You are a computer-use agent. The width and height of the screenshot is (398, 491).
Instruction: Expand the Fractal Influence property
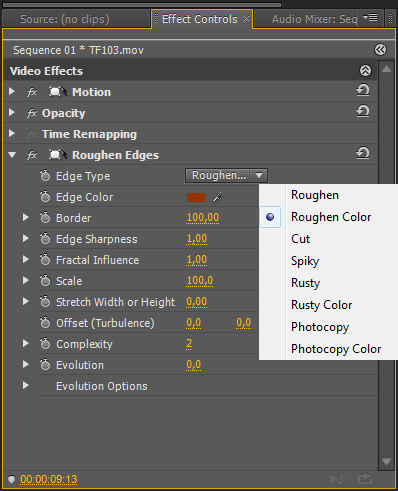[26, 259]
